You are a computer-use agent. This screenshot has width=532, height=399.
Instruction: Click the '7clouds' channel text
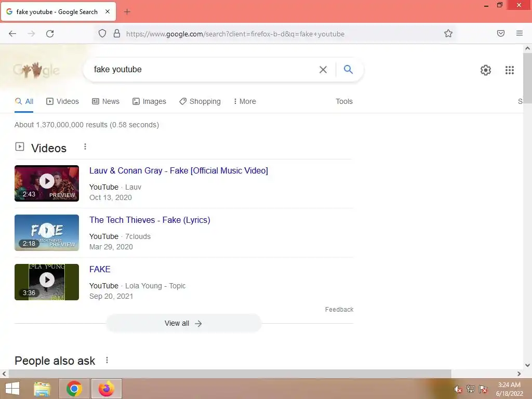[138, 236]
